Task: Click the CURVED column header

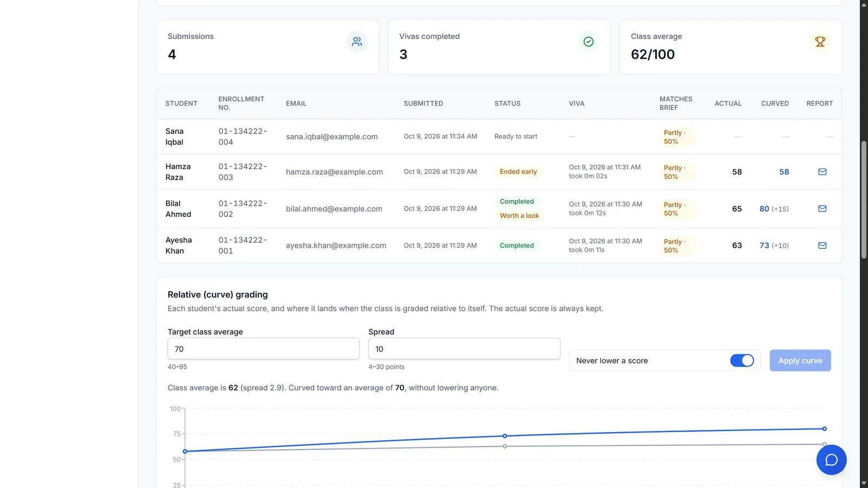Action: pos(775,104)
